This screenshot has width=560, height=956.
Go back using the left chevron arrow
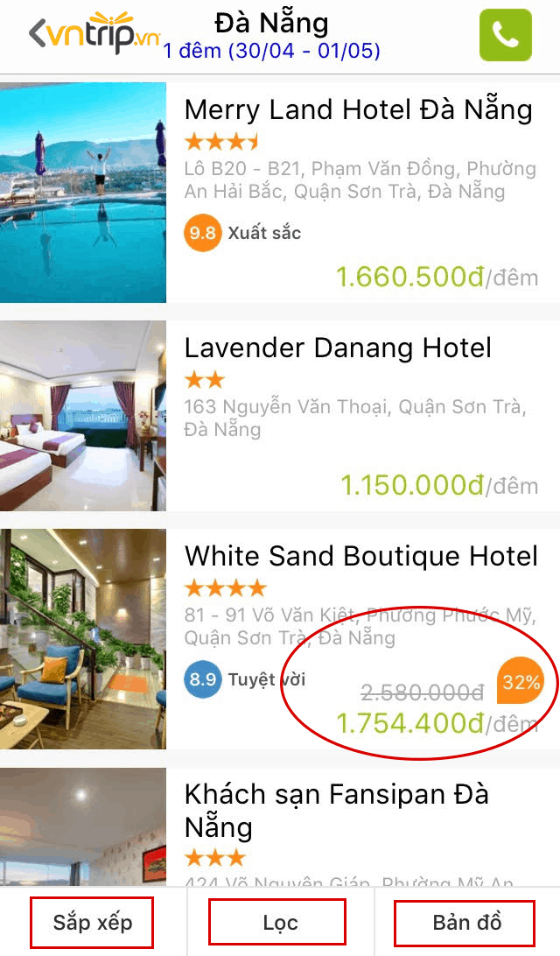click(x=37, y=33)
